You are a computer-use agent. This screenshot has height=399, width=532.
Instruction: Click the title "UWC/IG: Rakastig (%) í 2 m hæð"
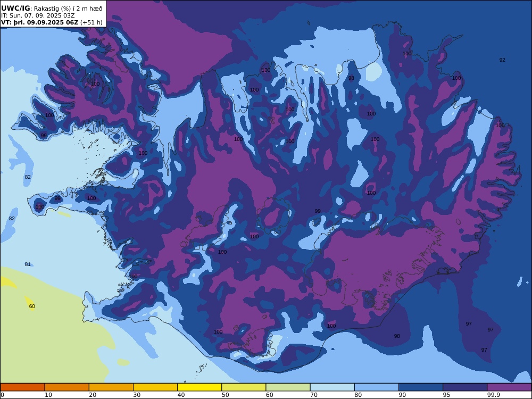[52, 9]
